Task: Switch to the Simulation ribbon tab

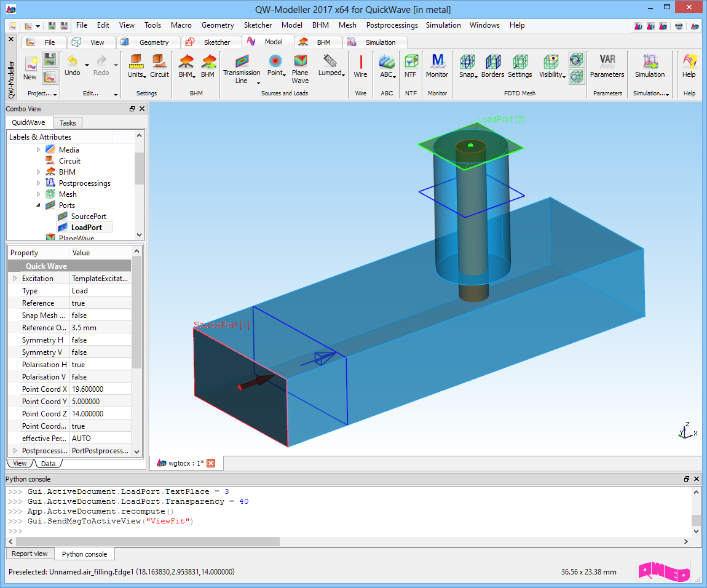Action: tap(374, 42)
